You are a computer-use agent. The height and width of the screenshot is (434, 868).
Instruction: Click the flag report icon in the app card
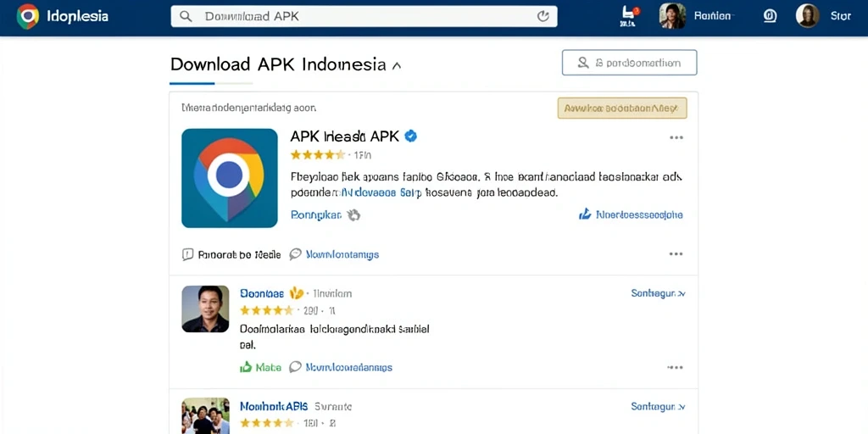tap(188, 254)
